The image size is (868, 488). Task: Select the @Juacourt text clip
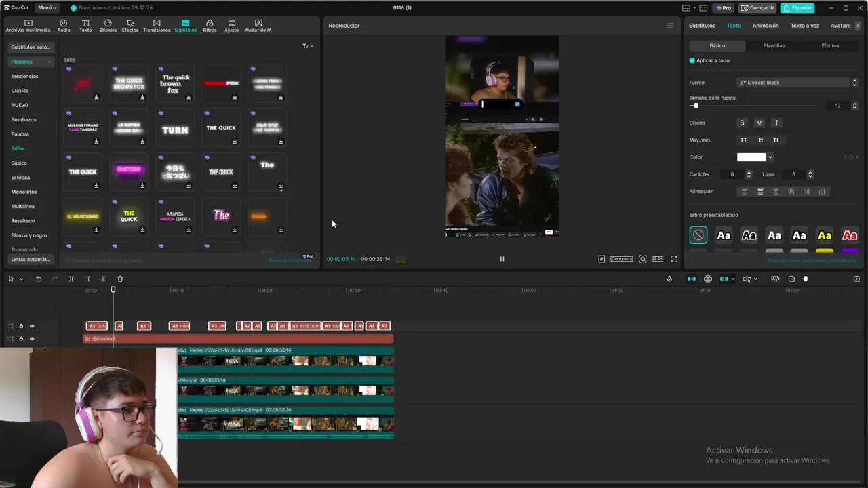click(238, 339)
